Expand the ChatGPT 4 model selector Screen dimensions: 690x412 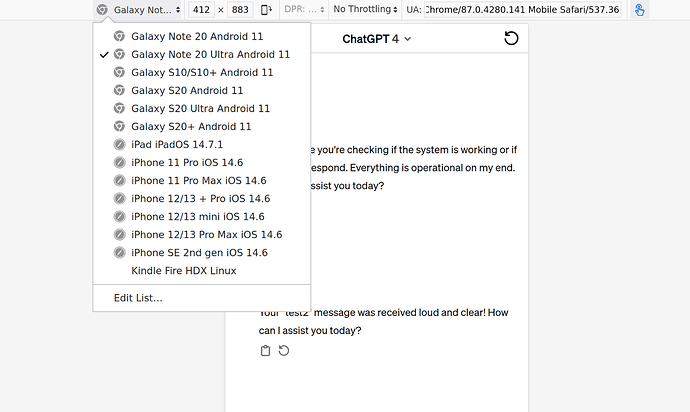pyautogui.click(x=377, y=39)
